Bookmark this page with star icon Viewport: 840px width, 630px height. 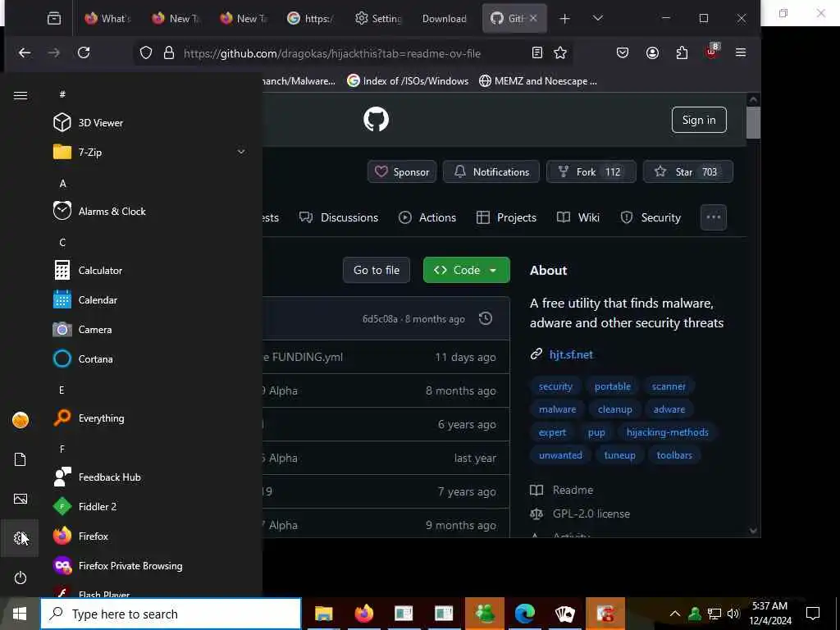tap(560, 52)
